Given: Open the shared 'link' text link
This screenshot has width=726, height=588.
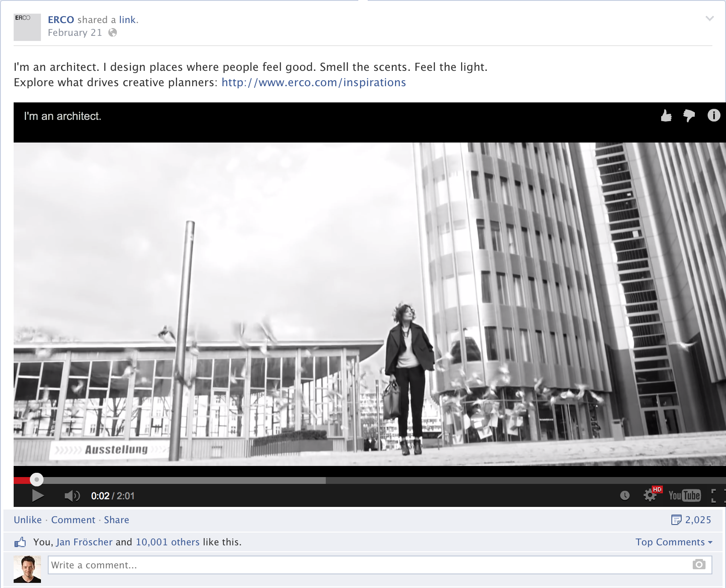Looking at the screenshot, I should point(127,20).
